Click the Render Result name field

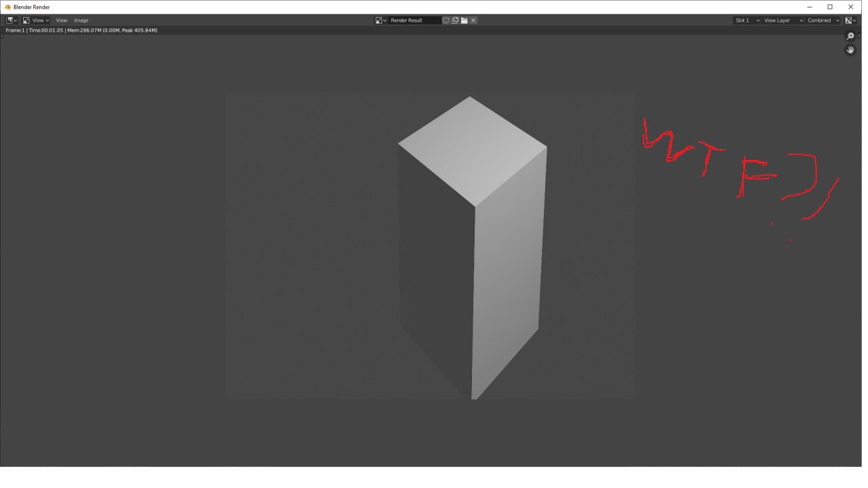(415, 20)
